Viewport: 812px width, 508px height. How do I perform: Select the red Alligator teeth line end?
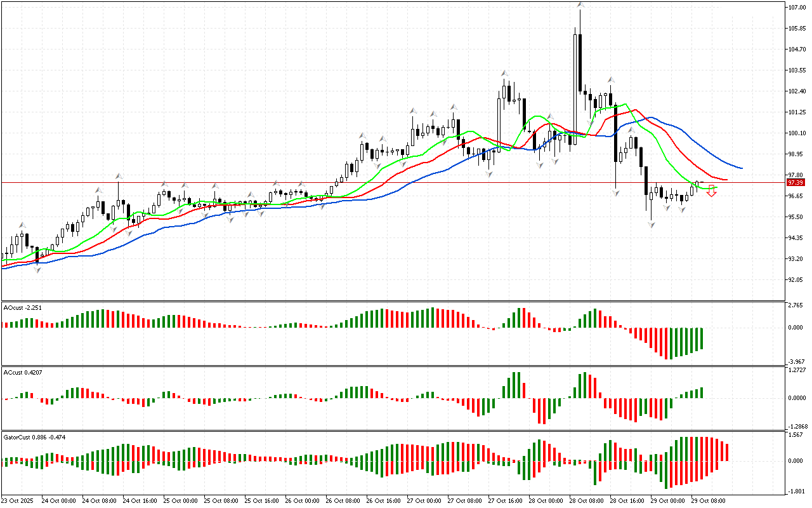point(726,180)
